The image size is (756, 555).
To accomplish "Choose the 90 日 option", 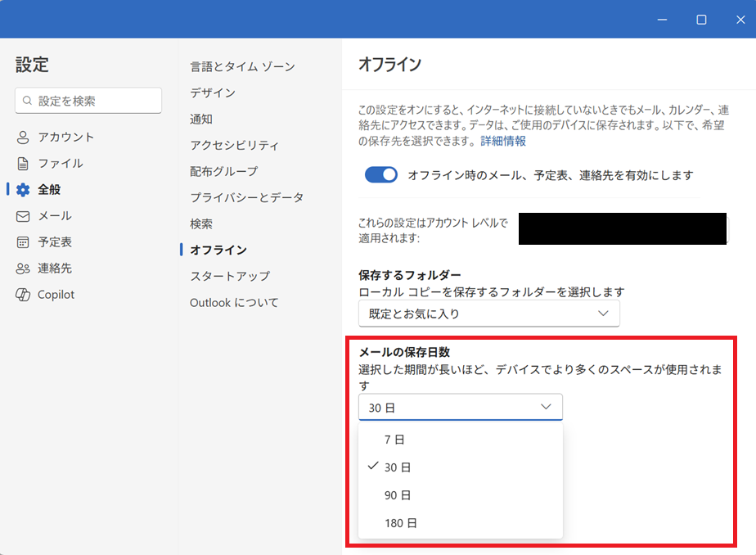I will (397, 495).
